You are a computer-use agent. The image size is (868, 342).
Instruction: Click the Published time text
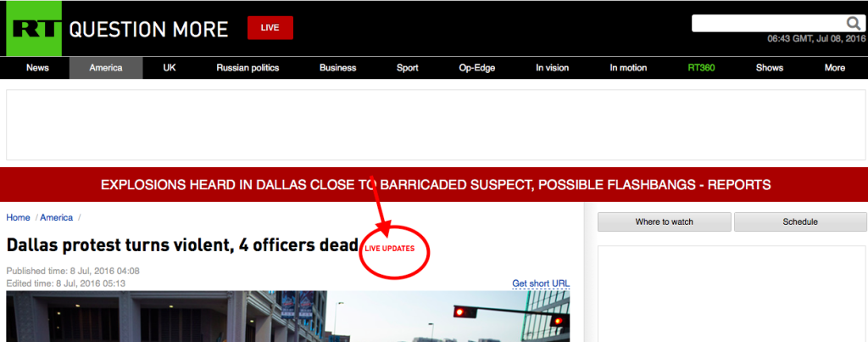[73, 271]
